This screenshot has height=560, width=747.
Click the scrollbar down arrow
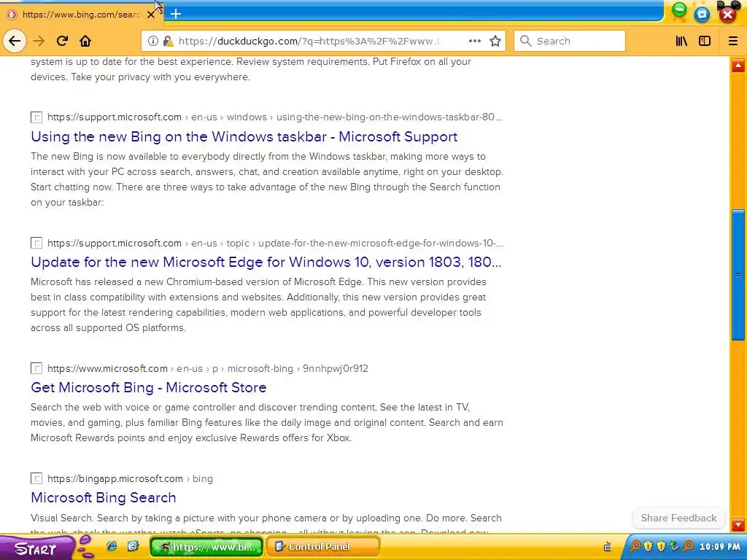tap(738, 525)
